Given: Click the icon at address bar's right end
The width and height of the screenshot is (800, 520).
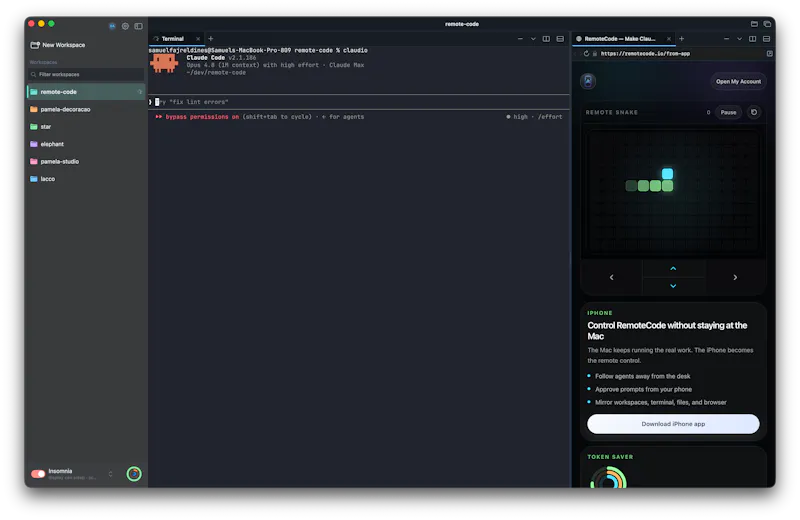Looking at the screenshot, I should [769, 54].
